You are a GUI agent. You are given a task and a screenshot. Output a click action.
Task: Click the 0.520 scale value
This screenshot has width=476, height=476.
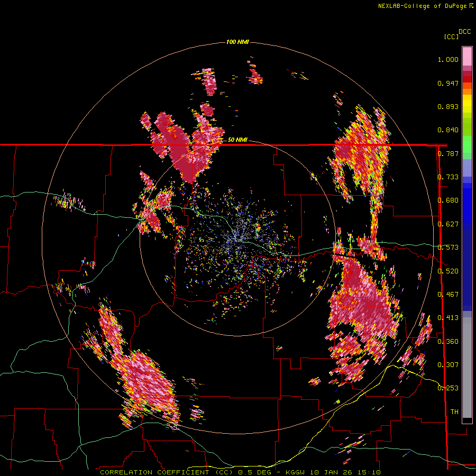tap(448, 271)
